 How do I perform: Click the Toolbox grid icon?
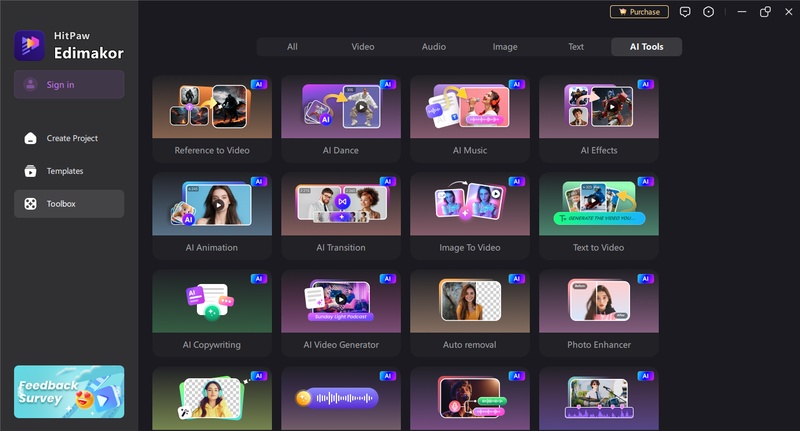coord(31,204)
